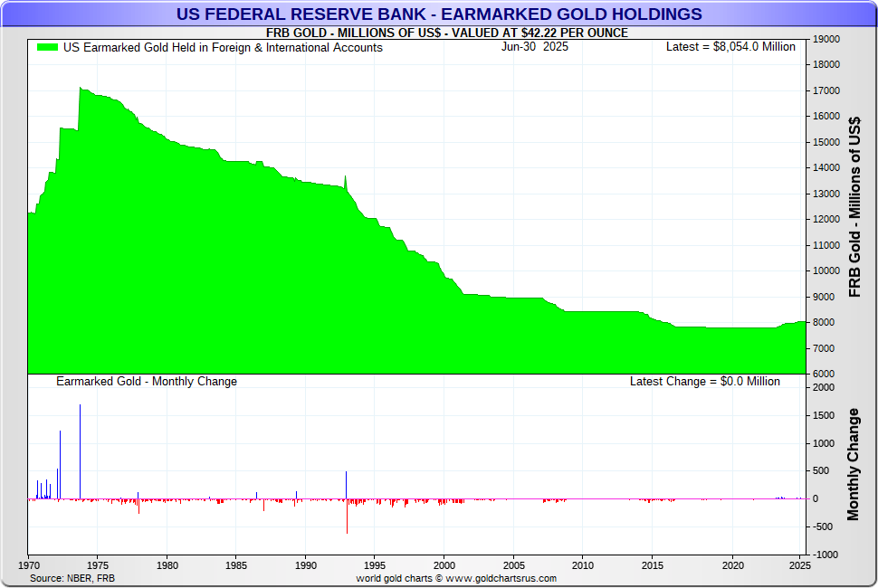The width and height of the screenshot is (878, 588).
Task: Click the 2000 x-axis label
Action: coord(444,565)
